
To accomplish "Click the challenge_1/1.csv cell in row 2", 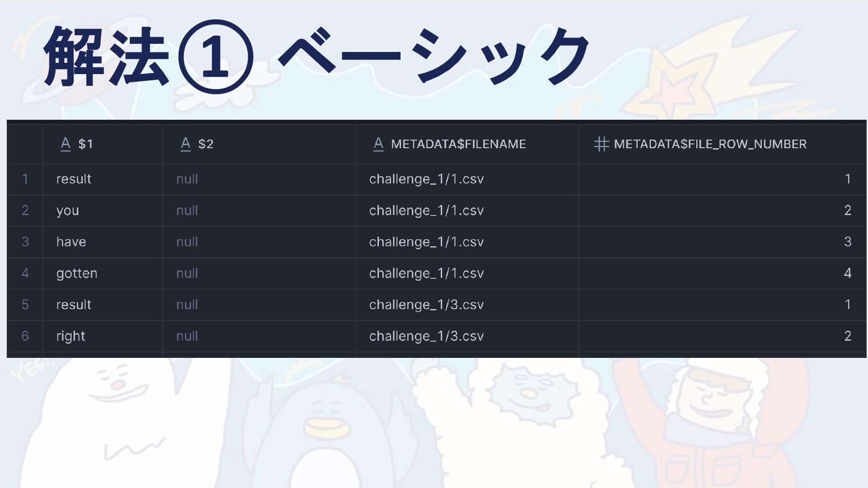I will pyautogui.click(x=467, y=211).
